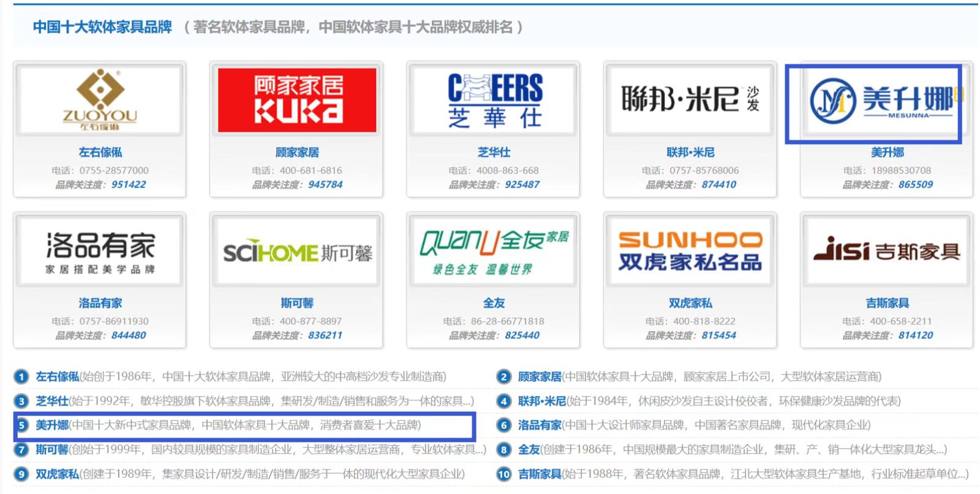Click brand attention value 836211
The height and width of the screenshot is (494, 980).
(325, 335)
